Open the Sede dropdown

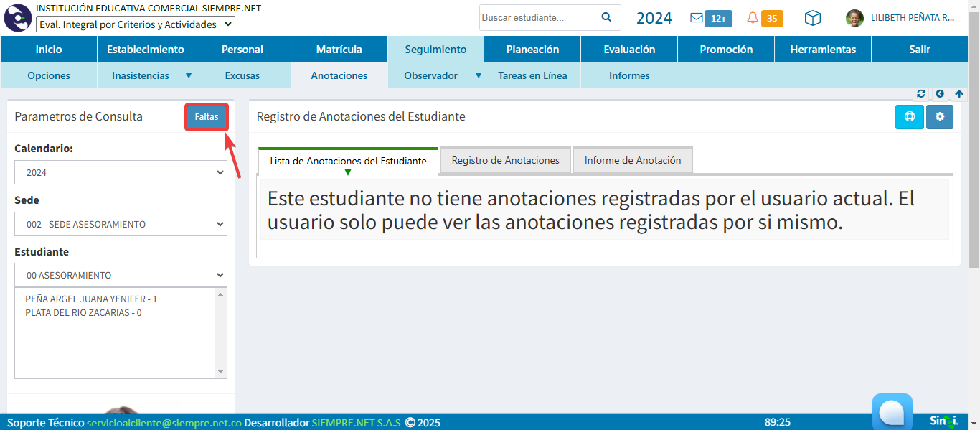(x=121, y=224)
